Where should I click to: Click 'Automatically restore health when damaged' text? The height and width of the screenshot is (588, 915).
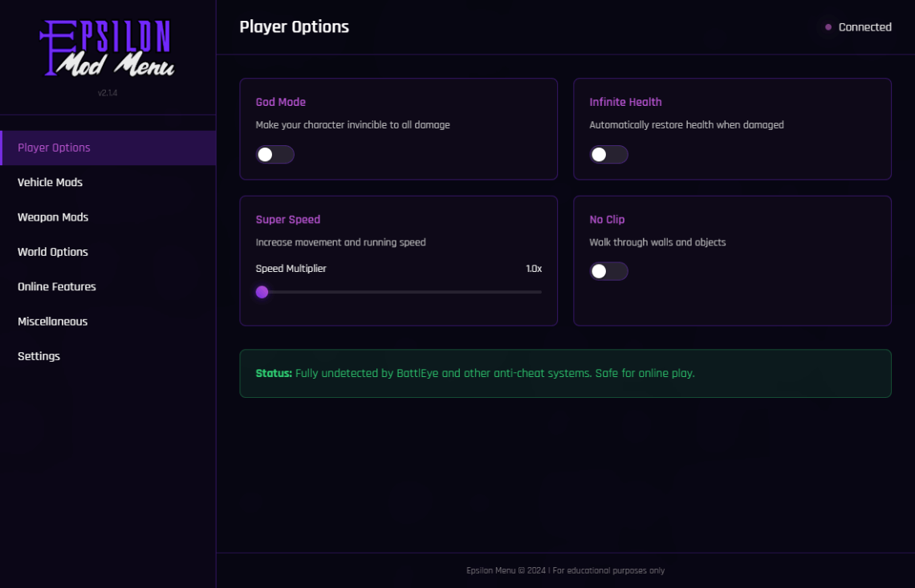pyautogui.click(x=686, y=125)
